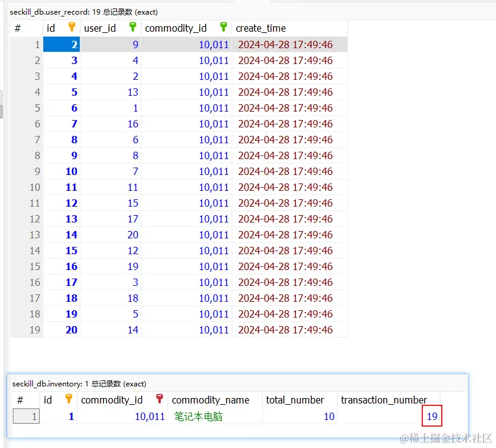Select the id cell 8 in row 7
This screenshot has width=496, height=448.
tap(62, 140)
